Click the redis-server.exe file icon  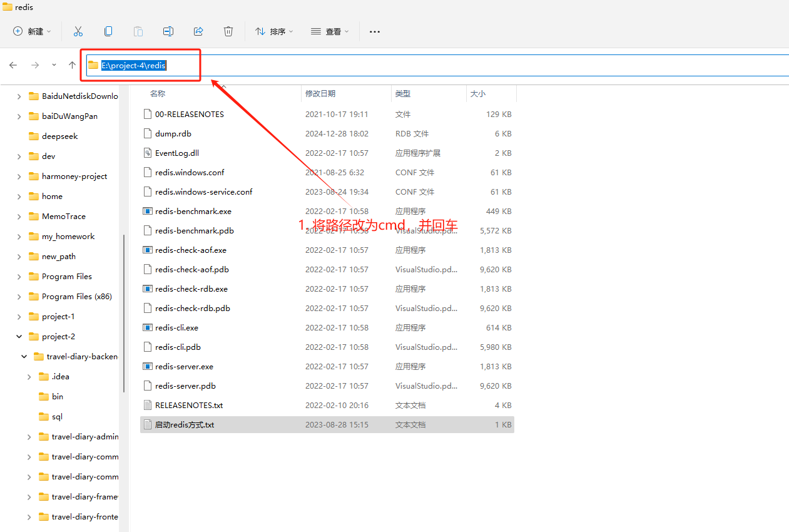coord(148,366)
